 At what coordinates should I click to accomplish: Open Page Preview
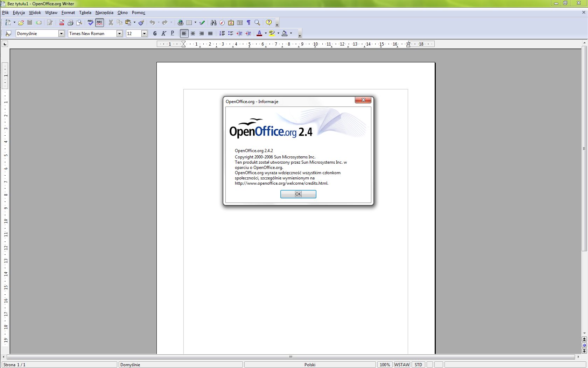(79, 22)
